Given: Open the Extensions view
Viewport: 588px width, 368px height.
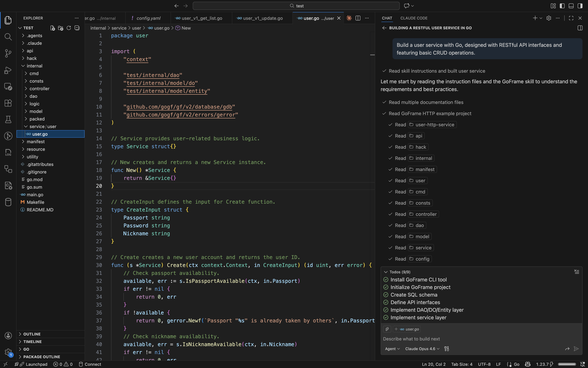Looking at the screenshot, I should coord(8,103).
